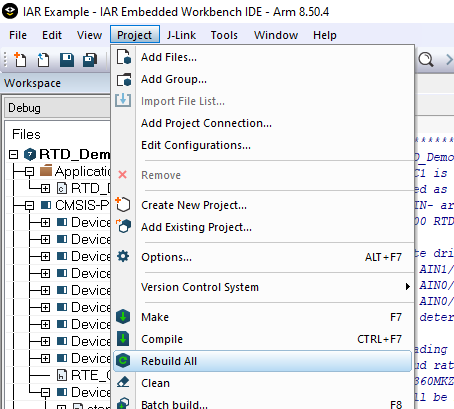This screenshot has height=409, width=454.
Task: Select Batch build... menu entry
Action: click(x=263, y=403)
